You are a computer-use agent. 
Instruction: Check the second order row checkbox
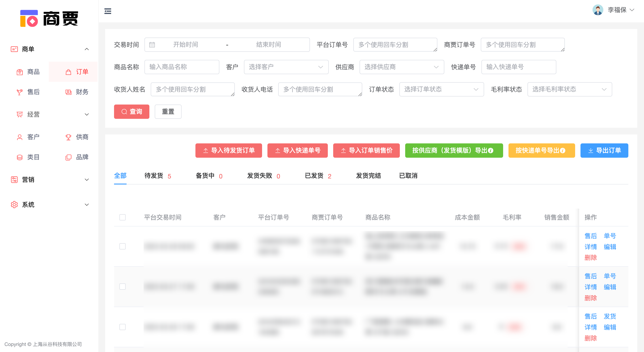(123, 287)
